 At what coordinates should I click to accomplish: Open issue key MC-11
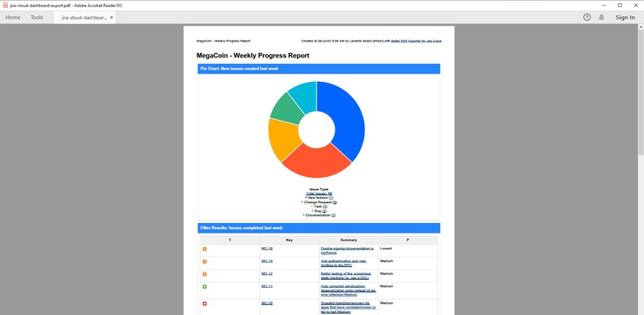click(x=267, y=286)
